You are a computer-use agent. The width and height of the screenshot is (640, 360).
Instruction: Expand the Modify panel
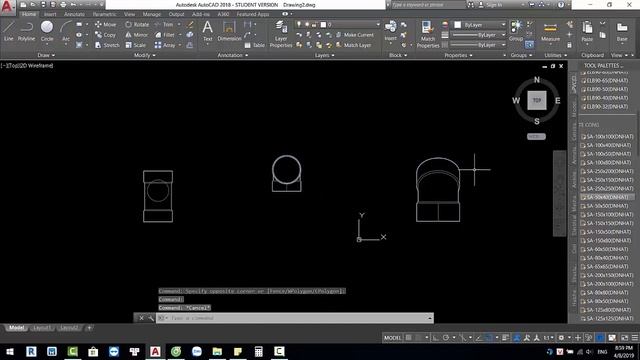click(144, 55)
